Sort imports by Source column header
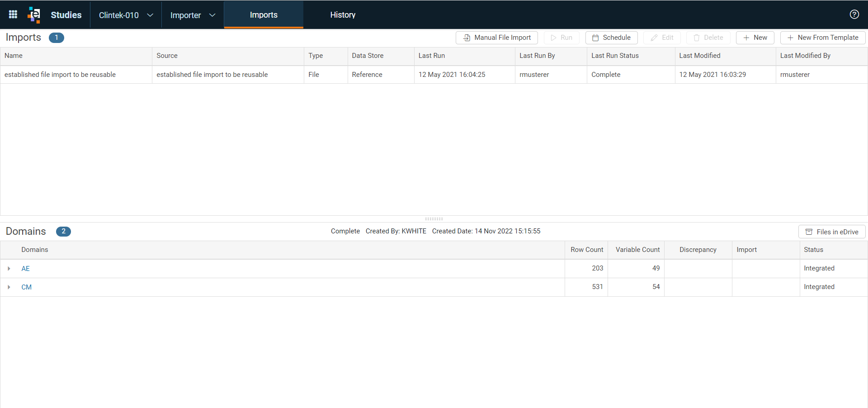This screenshot has width=868, height=408. tap(228, 56)
